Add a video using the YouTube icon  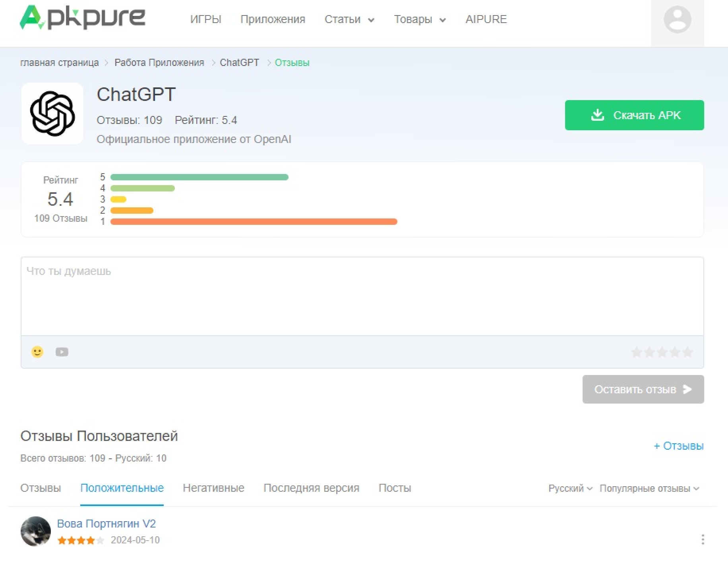click(x=62, y=352)
